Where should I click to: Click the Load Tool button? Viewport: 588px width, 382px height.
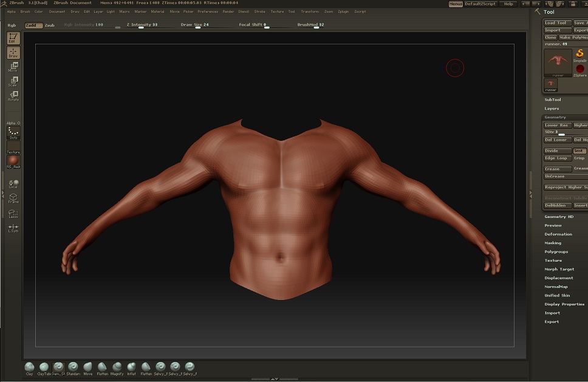click(x=558, y=23)
